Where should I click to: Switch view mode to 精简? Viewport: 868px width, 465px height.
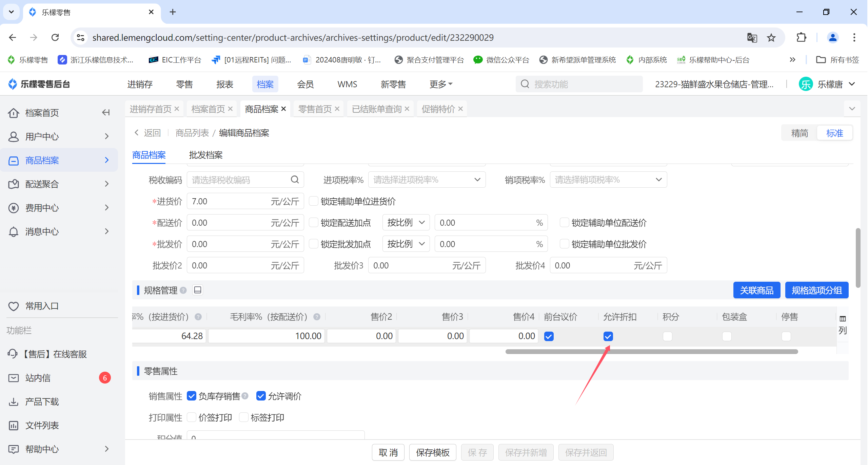tap(800, 133)
